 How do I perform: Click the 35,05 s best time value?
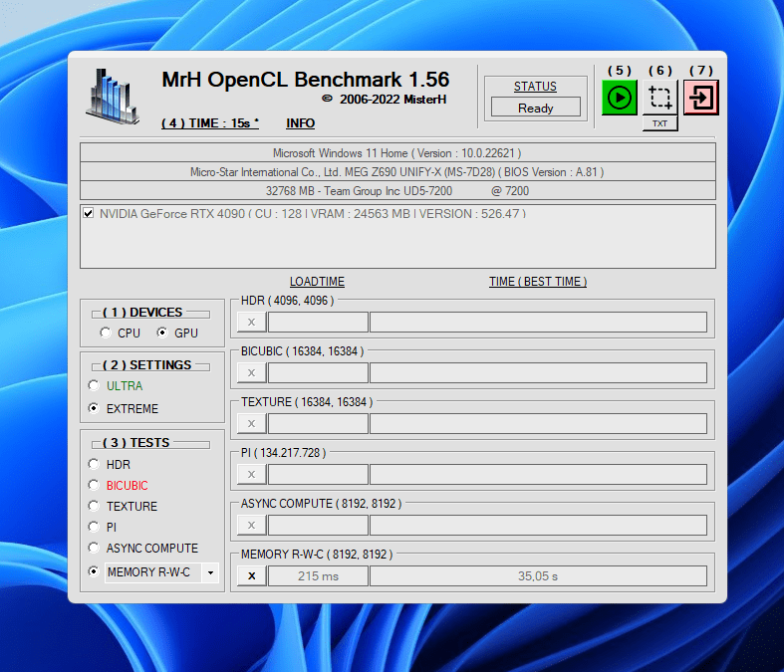pyautogui.click(x=538, y=576)
